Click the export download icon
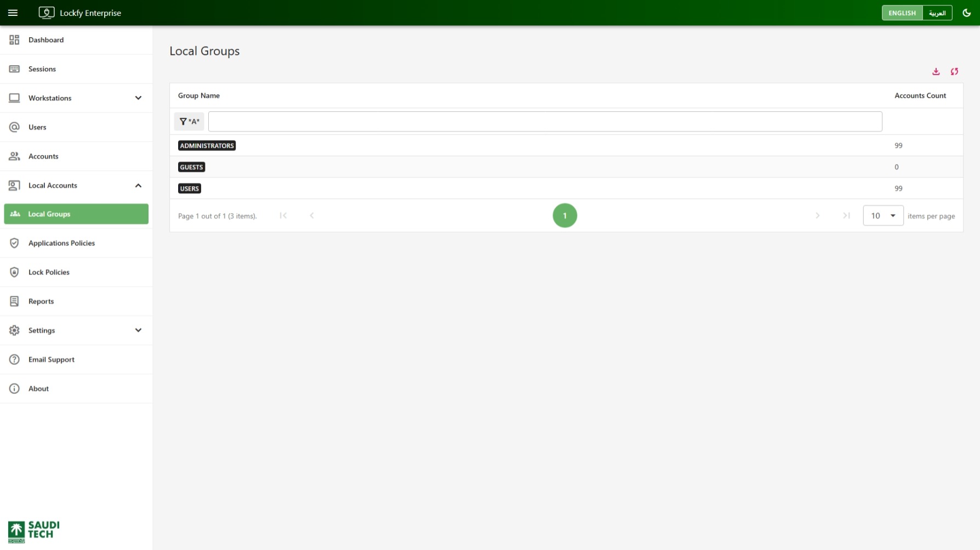 [936, 72]
